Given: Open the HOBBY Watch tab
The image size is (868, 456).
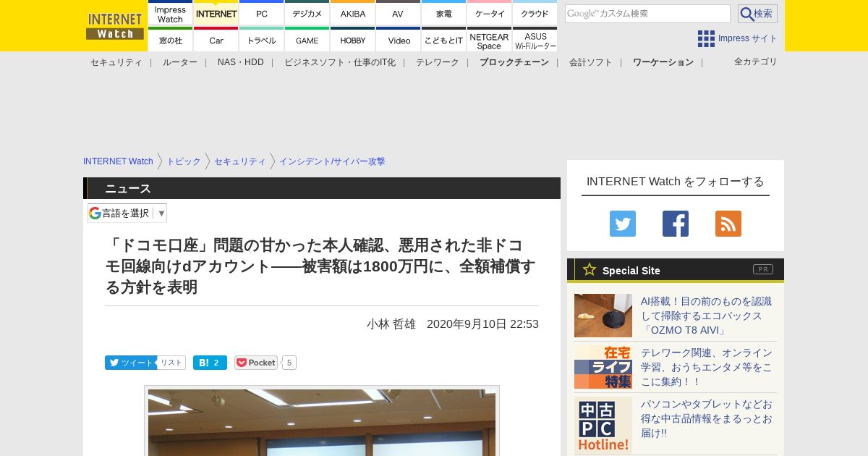Looking at the screenshot, I should 353,40.
